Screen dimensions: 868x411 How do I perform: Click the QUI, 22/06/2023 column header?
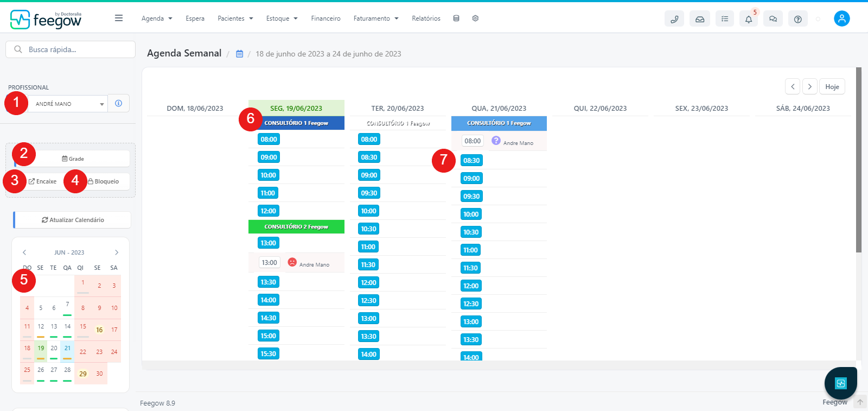600,108
